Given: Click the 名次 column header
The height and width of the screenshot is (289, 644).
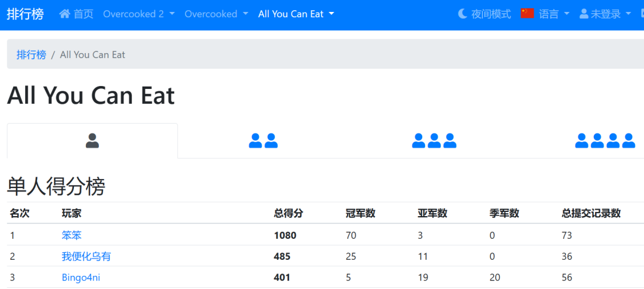Looking at the screenshot, I should pyautogui.click(x=20, y=213).
